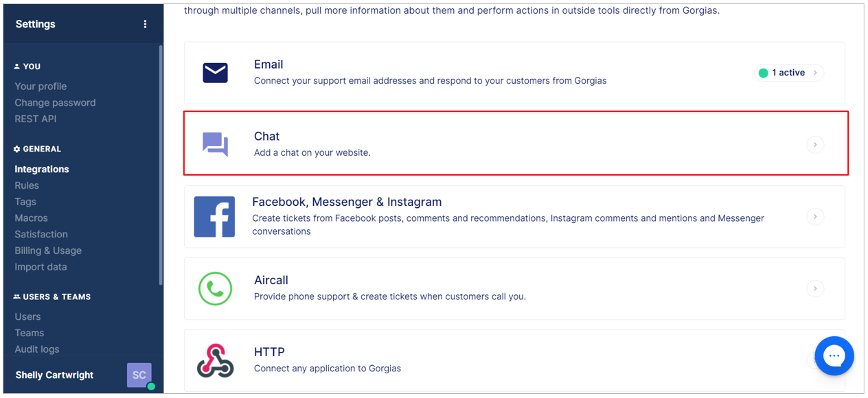
Task: Open Billing & Usage page
Action: (x=48, y=250)
